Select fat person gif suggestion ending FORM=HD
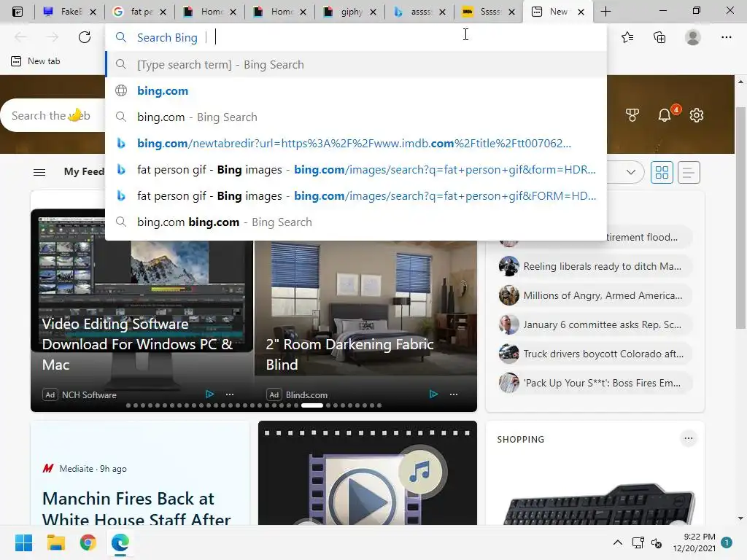This screenshot has height=560, width=747. 356,195
